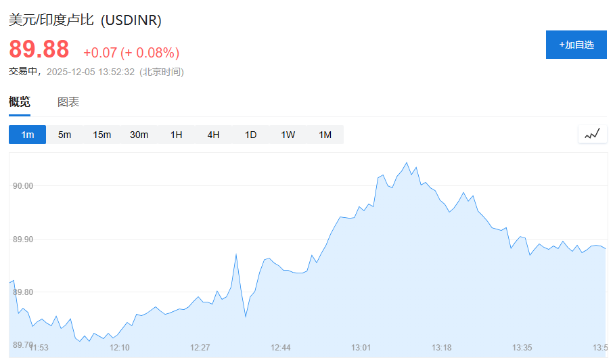The width and height of the screenshot is (613, 364).
Task: Switch to the 概览 tab
Action: point(20,102)
